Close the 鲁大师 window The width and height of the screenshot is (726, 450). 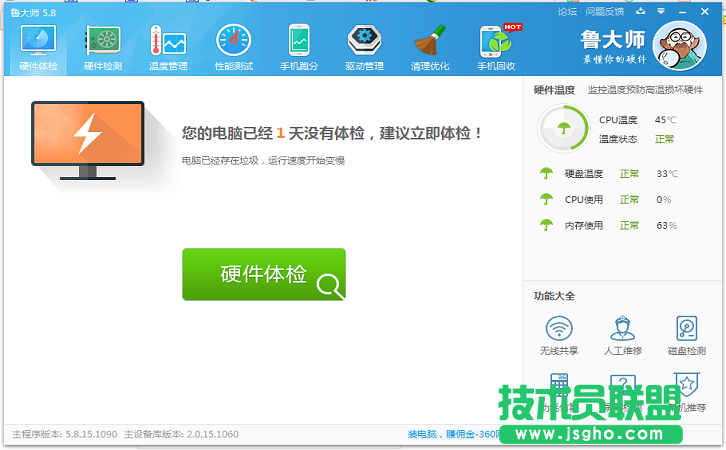coord(705,12)
